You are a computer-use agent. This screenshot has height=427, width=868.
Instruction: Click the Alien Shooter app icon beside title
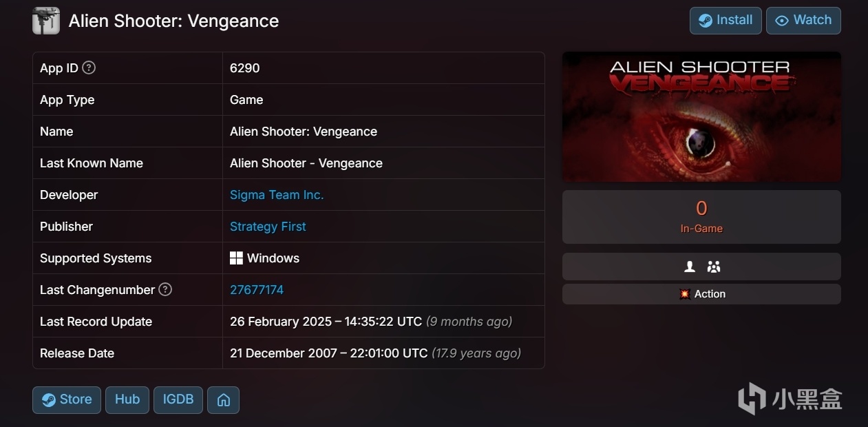(x=46, y=21)
